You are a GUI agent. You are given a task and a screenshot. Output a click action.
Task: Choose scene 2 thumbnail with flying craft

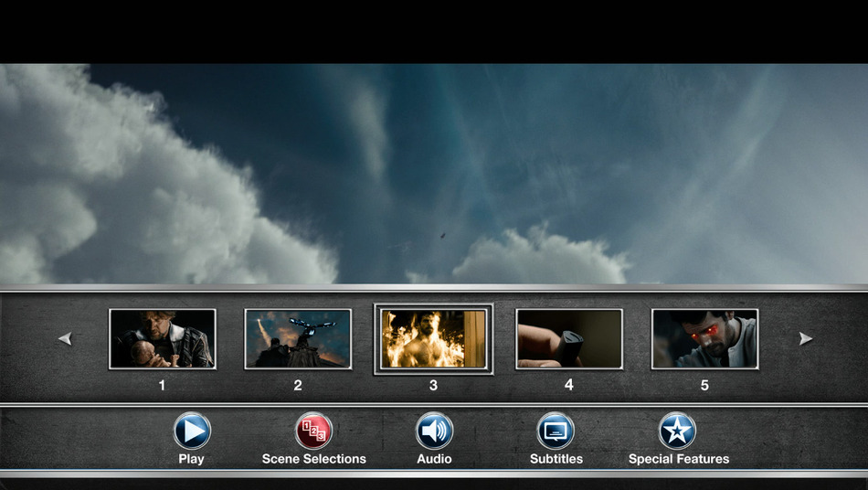[298, 338]
